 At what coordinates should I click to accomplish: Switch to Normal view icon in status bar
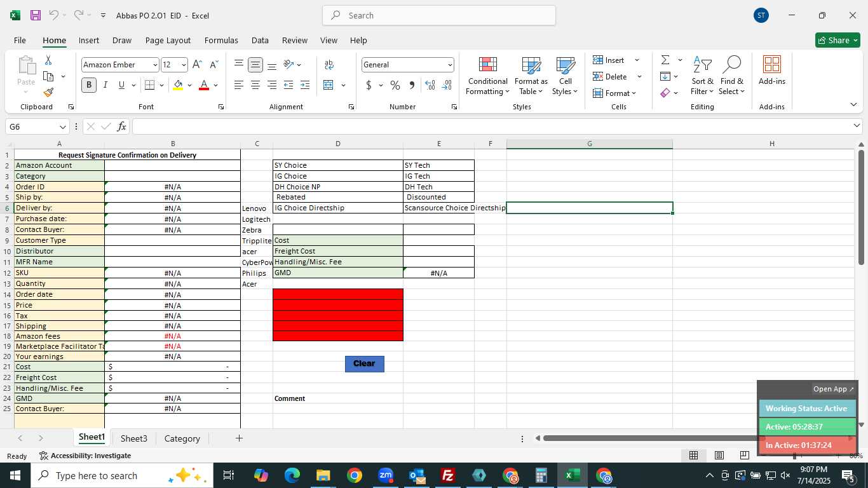(x=694, y=456)
